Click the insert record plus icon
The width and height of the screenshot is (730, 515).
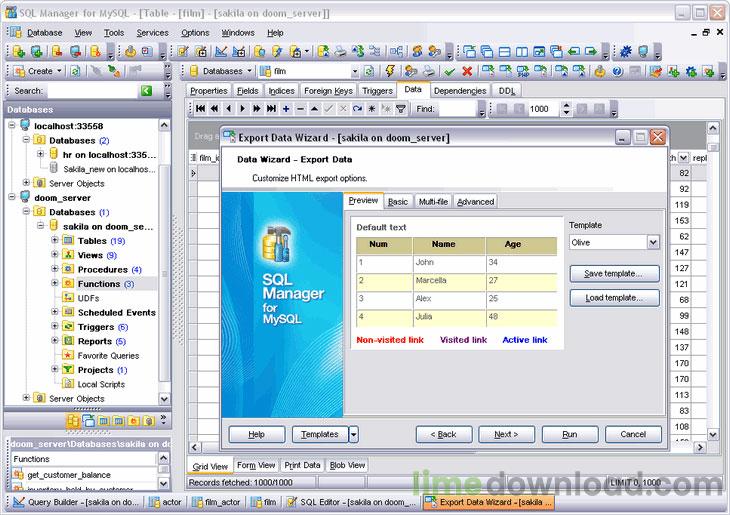(287, 108)
